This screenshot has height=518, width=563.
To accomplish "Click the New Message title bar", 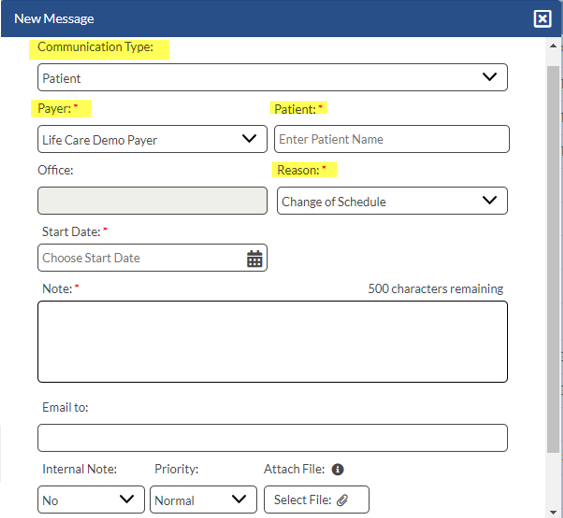I will click(x=281, y=19).
